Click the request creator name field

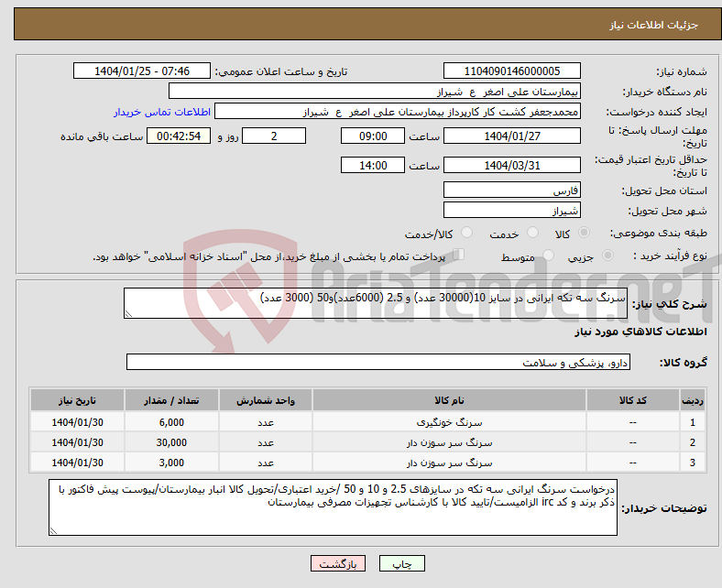(x=398, y=112)
